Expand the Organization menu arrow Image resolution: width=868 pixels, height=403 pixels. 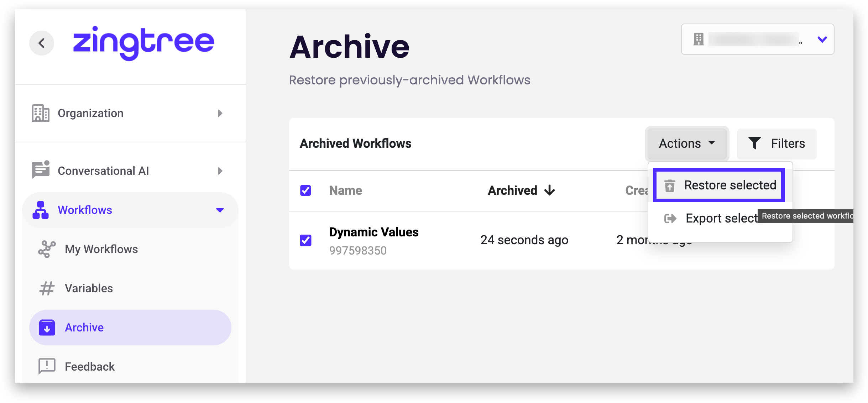point(220,113)
